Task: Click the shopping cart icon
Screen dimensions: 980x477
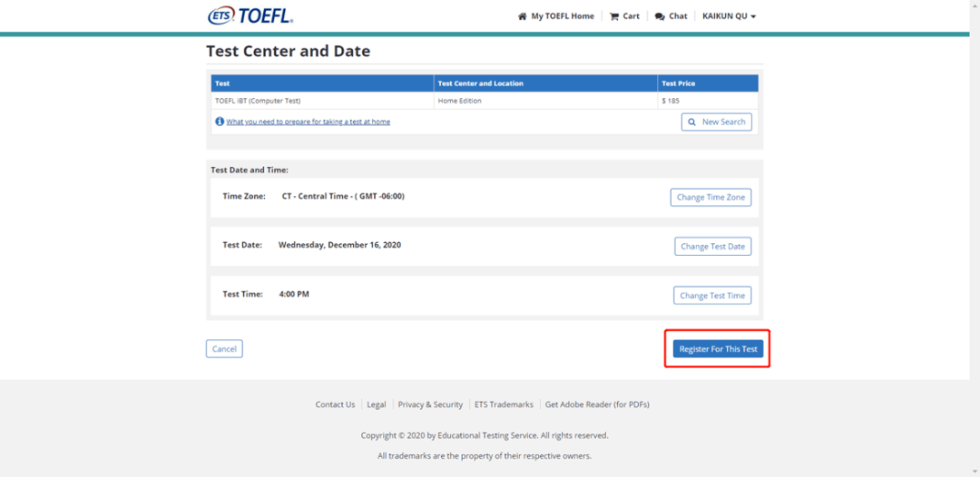Action: pyautogui.click(x=614, y=16)
